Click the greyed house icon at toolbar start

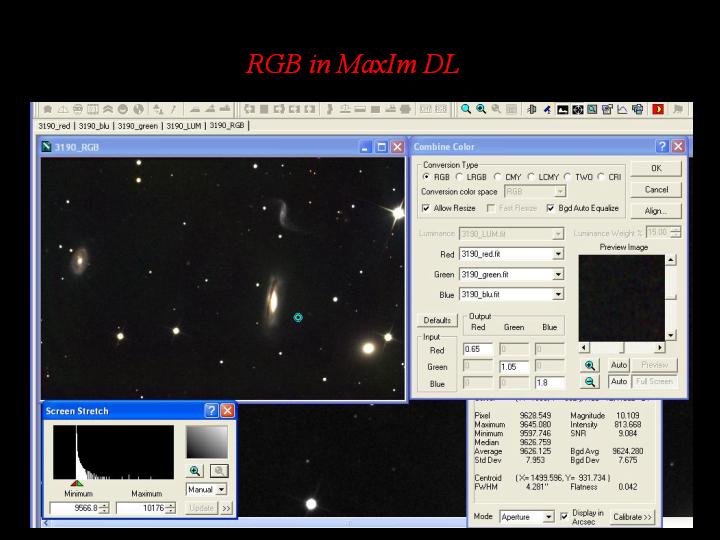(47, 109)
